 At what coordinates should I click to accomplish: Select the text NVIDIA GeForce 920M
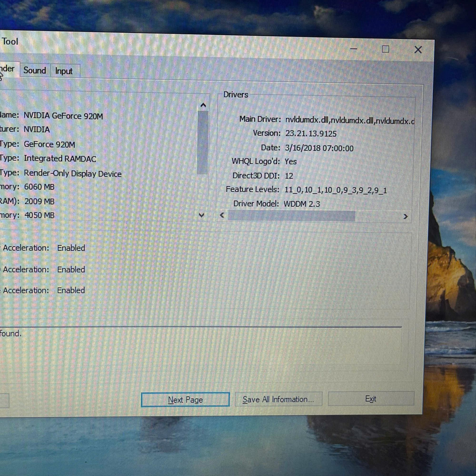coord(63,116)
